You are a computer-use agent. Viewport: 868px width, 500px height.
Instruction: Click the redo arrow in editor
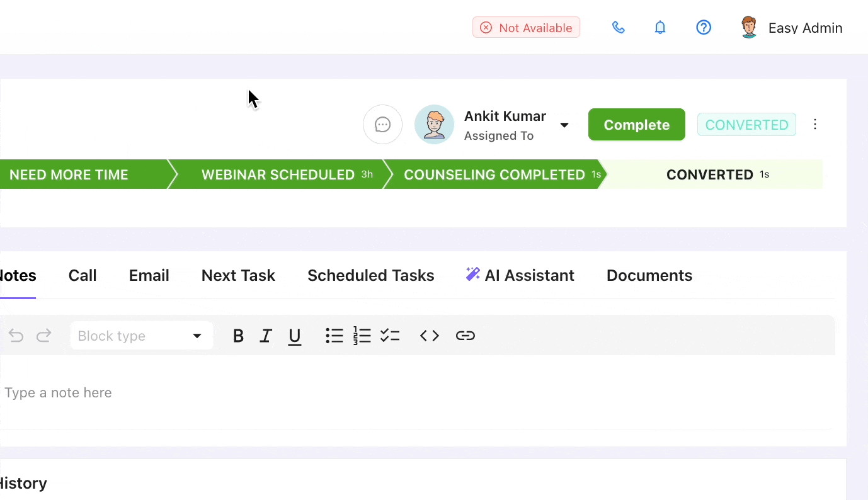(x=44, y=336)
